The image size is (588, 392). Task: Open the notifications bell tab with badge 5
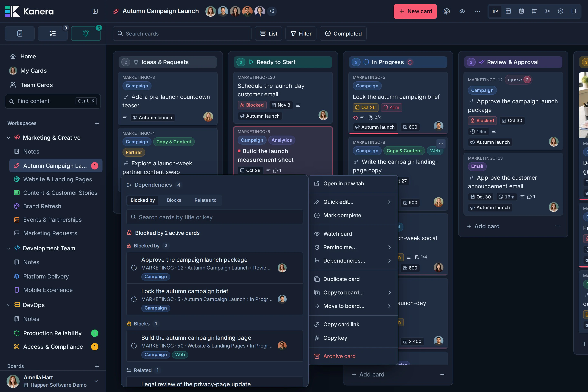pyautogui.click(x=86, y=33)
